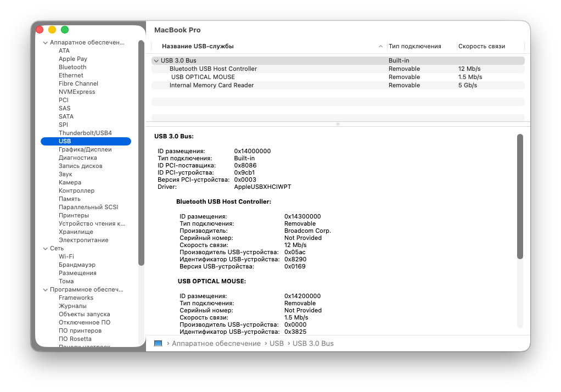Select Звук in the sidebar
Viewport: 561px width, 392px height.
(x=65, y=175)
